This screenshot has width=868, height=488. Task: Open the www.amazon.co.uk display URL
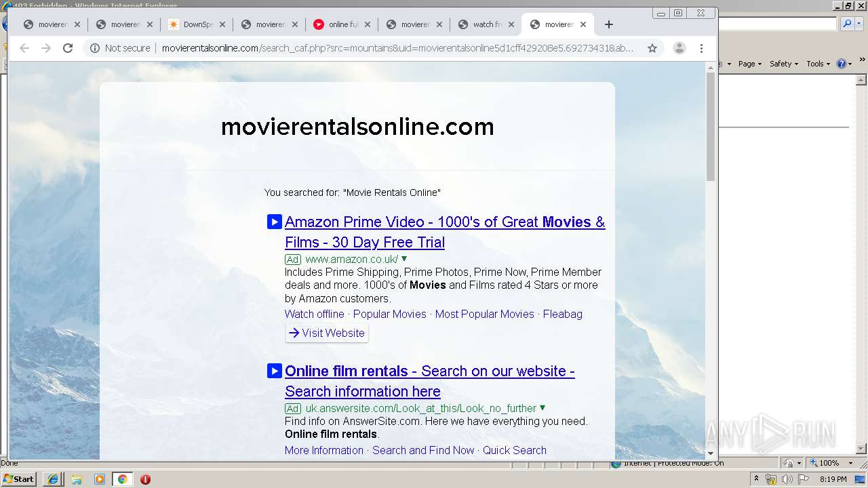point(352,259)
